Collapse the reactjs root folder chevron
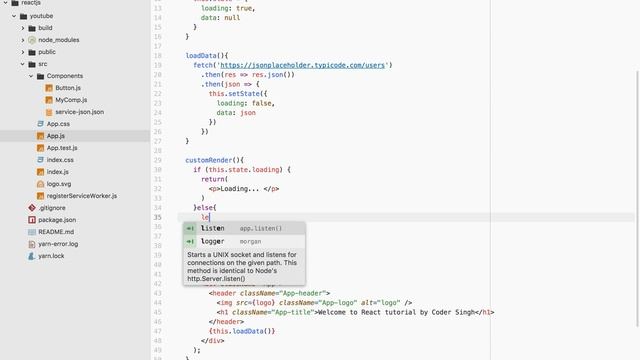The width and height of the screenshot is (640, 360). 6,3
